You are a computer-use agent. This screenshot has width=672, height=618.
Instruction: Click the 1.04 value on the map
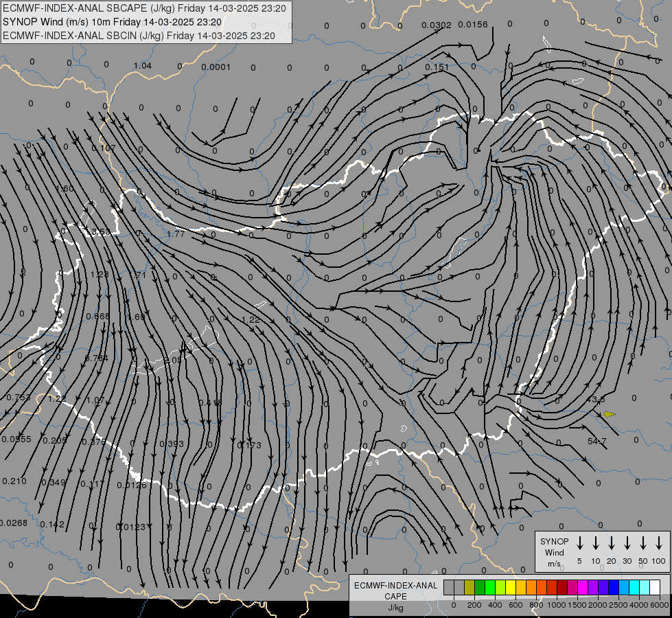click(x=143, y=66)
